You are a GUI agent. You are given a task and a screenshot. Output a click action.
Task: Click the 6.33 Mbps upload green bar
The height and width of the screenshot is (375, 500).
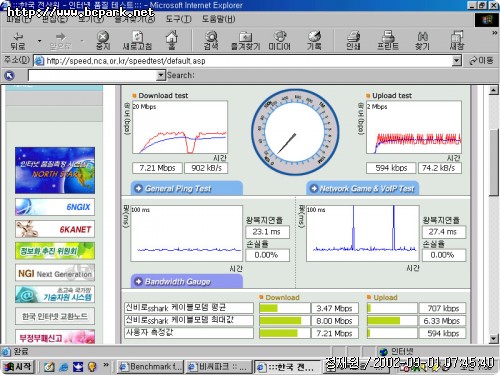[x=384, y=321]
